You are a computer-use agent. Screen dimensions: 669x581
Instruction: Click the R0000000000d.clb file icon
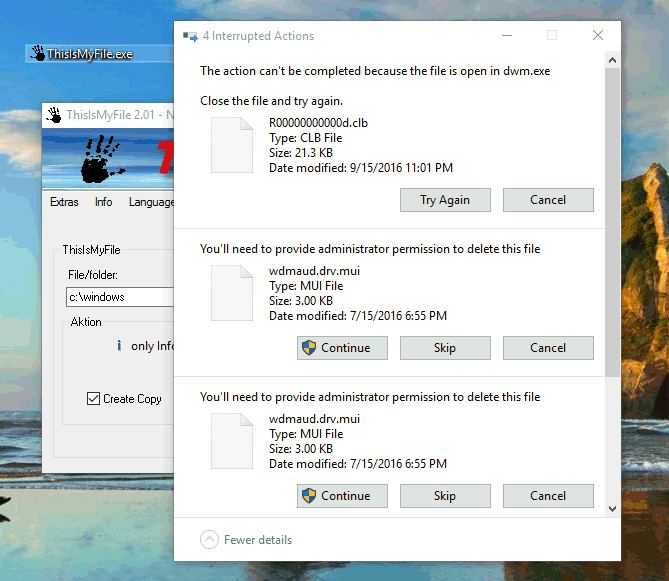232,145
